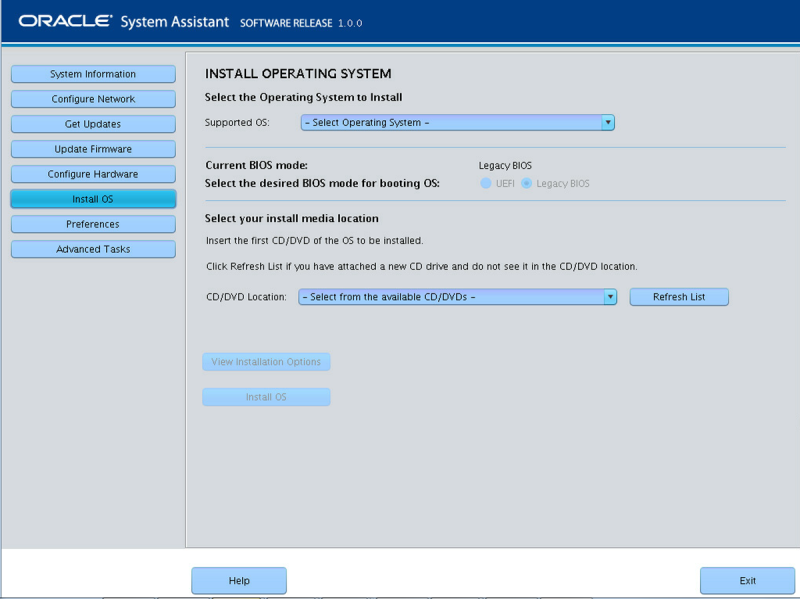
Task: Select Update Firmware in sidebar
Action: pos(93,149)
